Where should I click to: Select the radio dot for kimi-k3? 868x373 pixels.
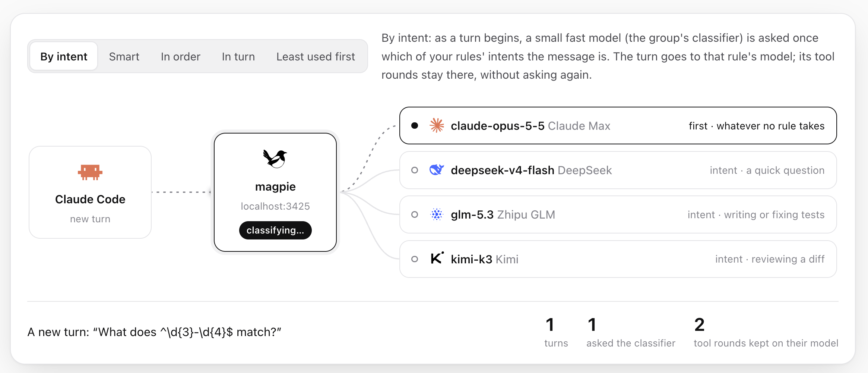click(415, 259)
